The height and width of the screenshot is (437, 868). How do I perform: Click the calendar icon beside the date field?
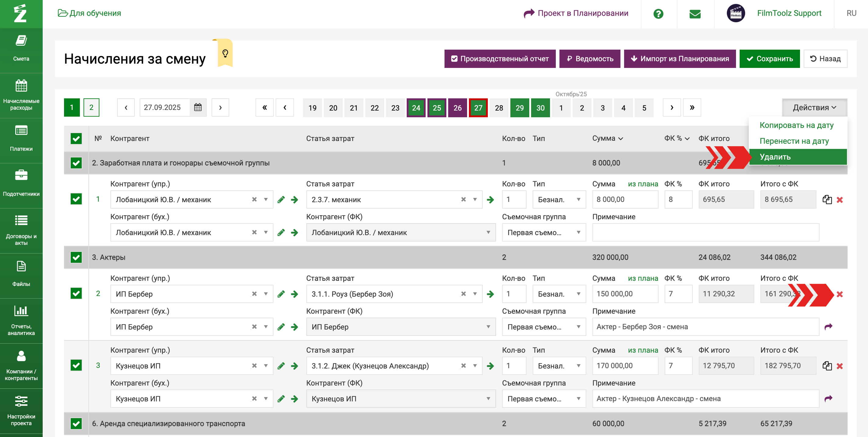coord(198,107)
